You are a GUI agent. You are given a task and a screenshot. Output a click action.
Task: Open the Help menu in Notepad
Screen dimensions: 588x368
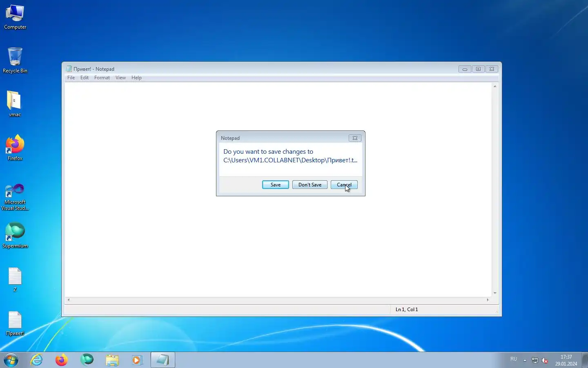136,78
